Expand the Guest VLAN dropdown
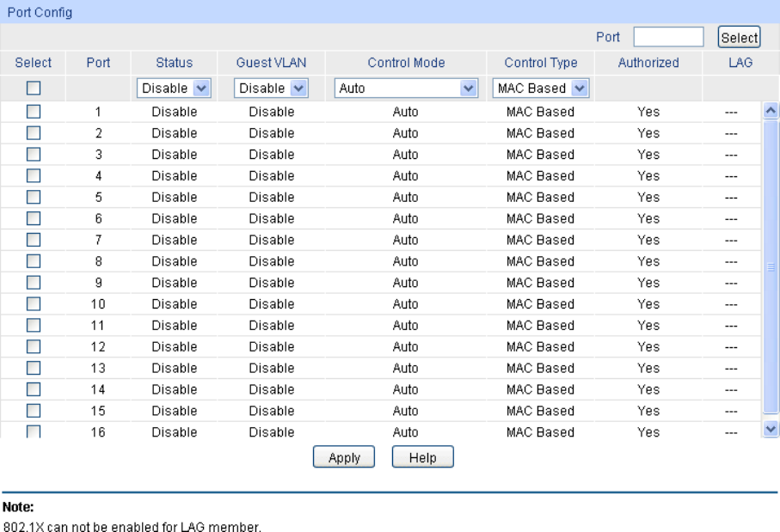Screen dimensions: 780x532 (272, 88)
